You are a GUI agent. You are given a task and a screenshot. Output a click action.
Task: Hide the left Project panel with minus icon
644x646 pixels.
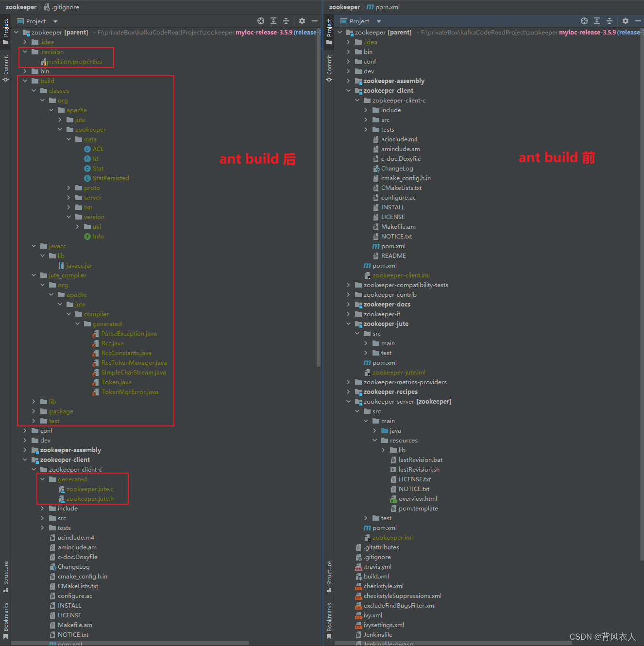(315, 21)
